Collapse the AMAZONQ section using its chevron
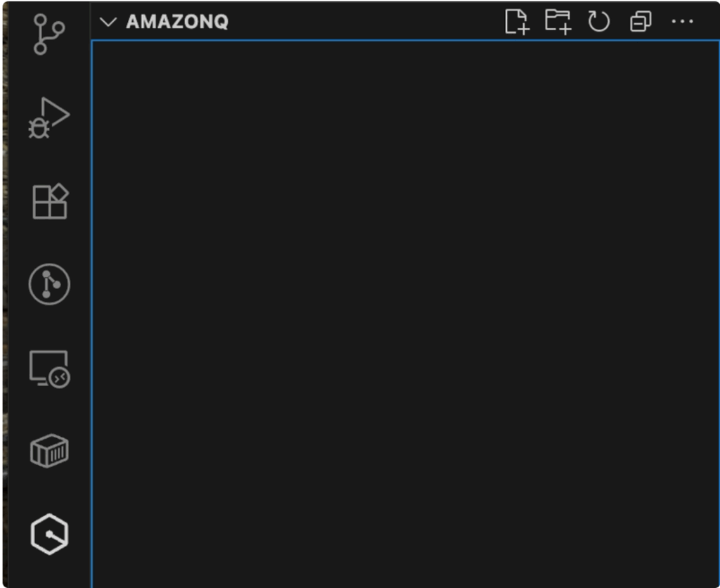This screenshot has width=720, height=588. click(108, 22)
